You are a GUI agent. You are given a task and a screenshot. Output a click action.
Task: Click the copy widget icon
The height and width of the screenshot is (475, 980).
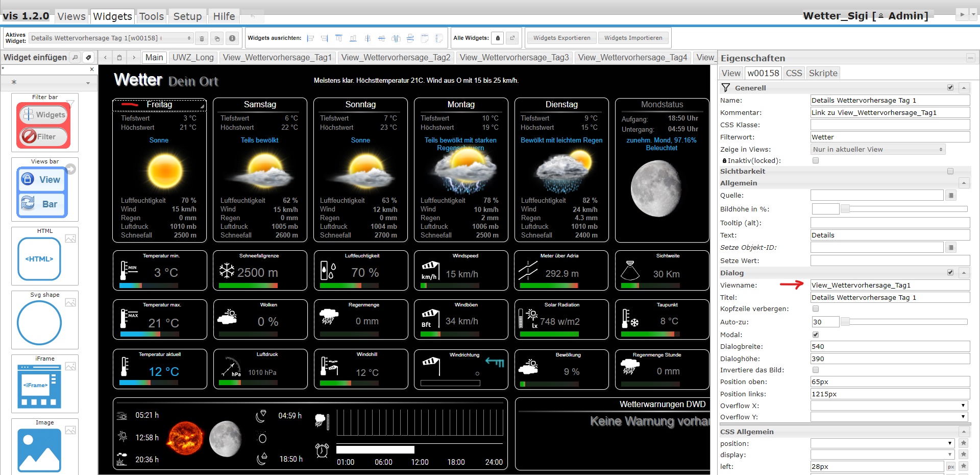pyautogui.click(x=217, y=38)
